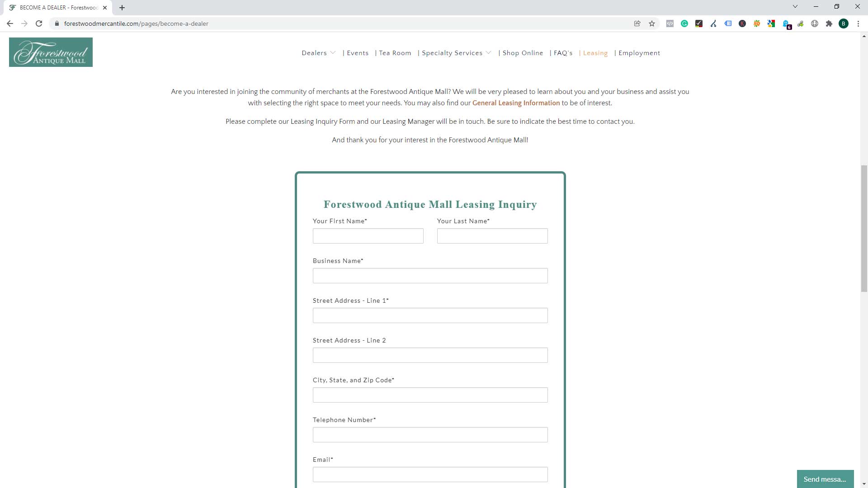The width and height of the screenshot is (868, 488).
Task: Open the Events page
Action: click(x=358, y=53)
